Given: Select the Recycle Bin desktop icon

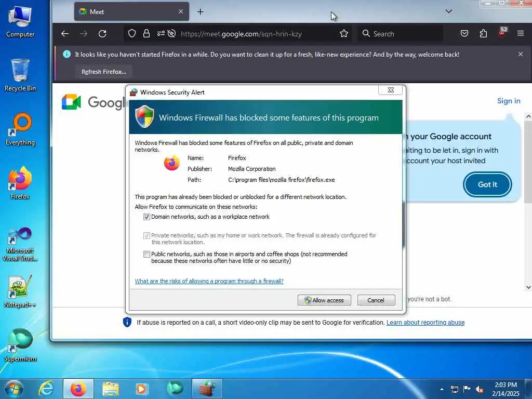Looking at the screenshot, I should coord(20,75).
